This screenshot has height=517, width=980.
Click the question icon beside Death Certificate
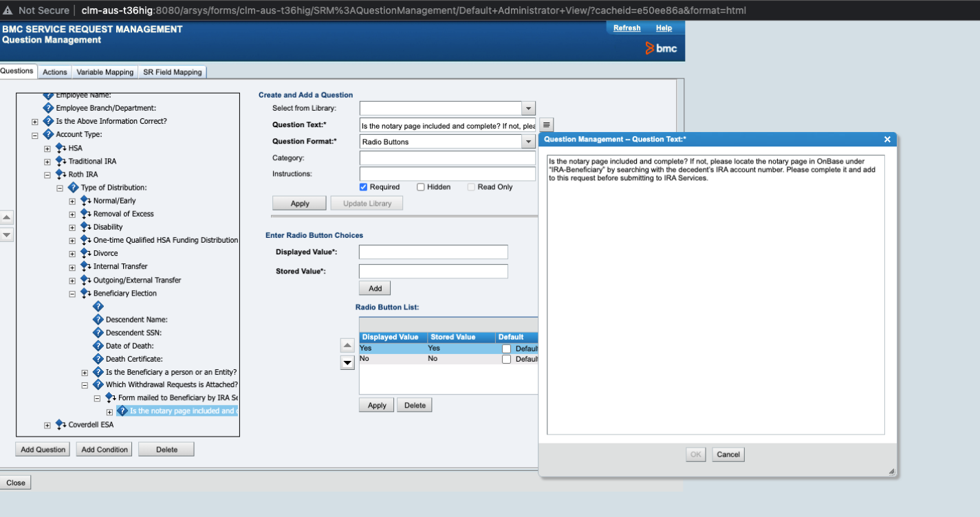click(x=98, y=359)
